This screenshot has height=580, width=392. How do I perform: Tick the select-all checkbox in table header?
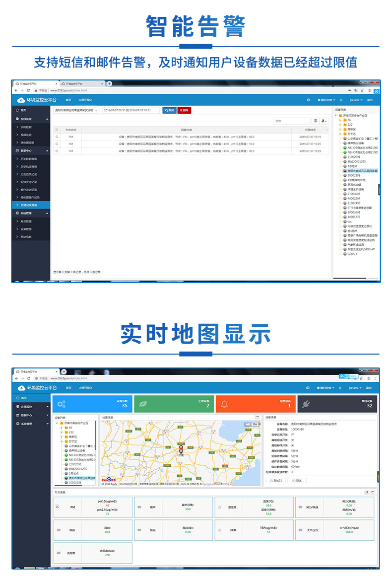[x=57, y=130]
